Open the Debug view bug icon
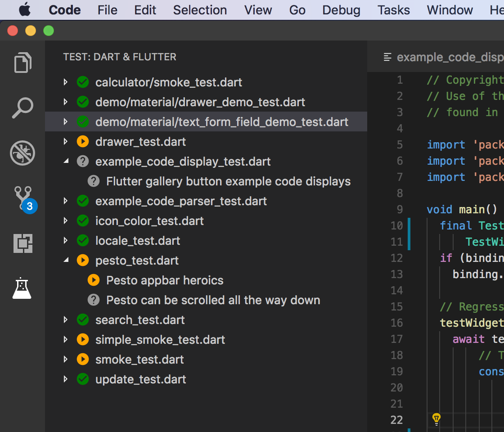 point(22,153)
